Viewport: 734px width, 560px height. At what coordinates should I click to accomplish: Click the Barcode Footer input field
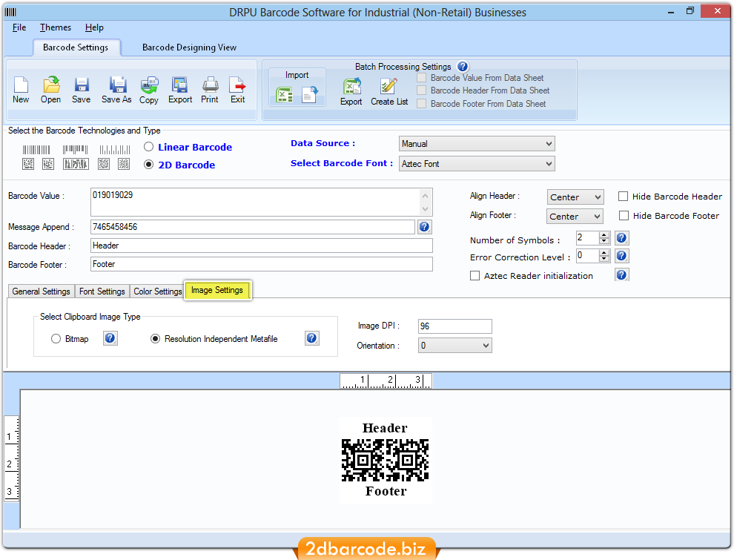261,264
